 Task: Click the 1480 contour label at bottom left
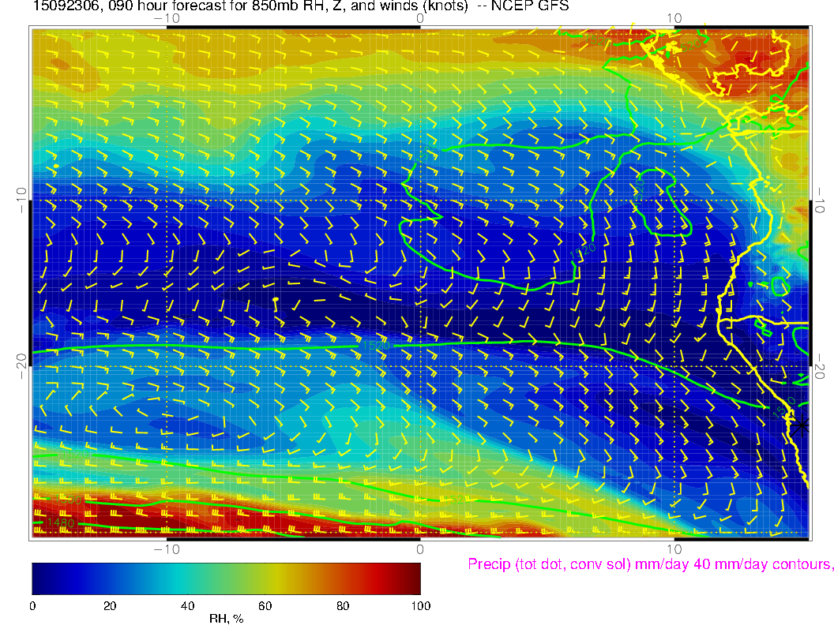[60, 522]
